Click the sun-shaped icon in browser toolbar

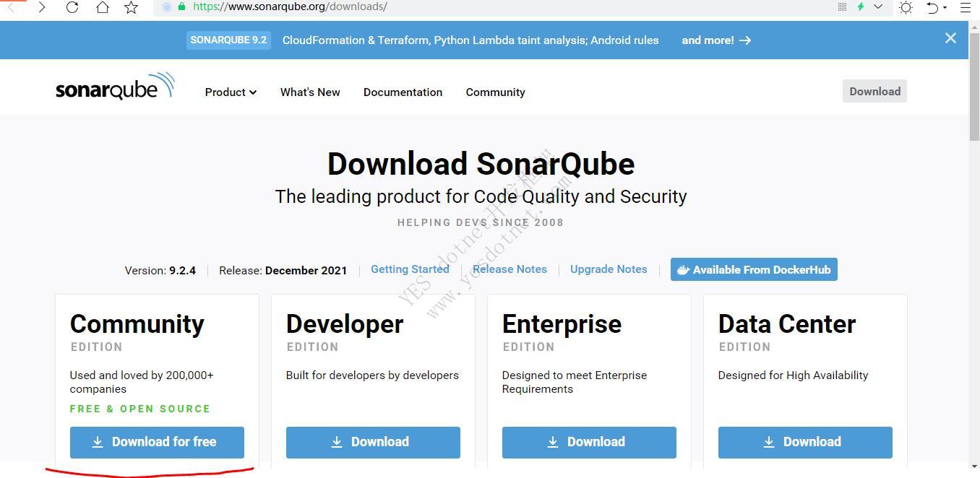[x=906, y=7]
